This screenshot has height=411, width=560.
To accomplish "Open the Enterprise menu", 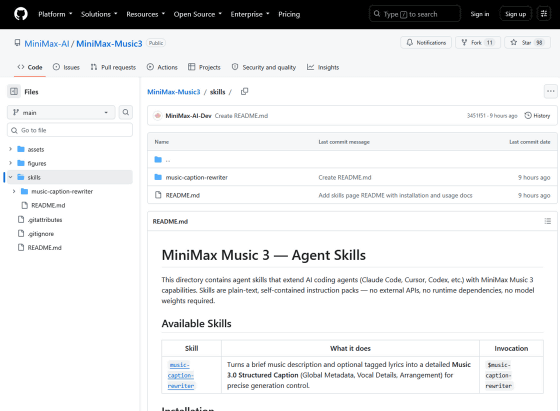I will (x=250, y=14).
